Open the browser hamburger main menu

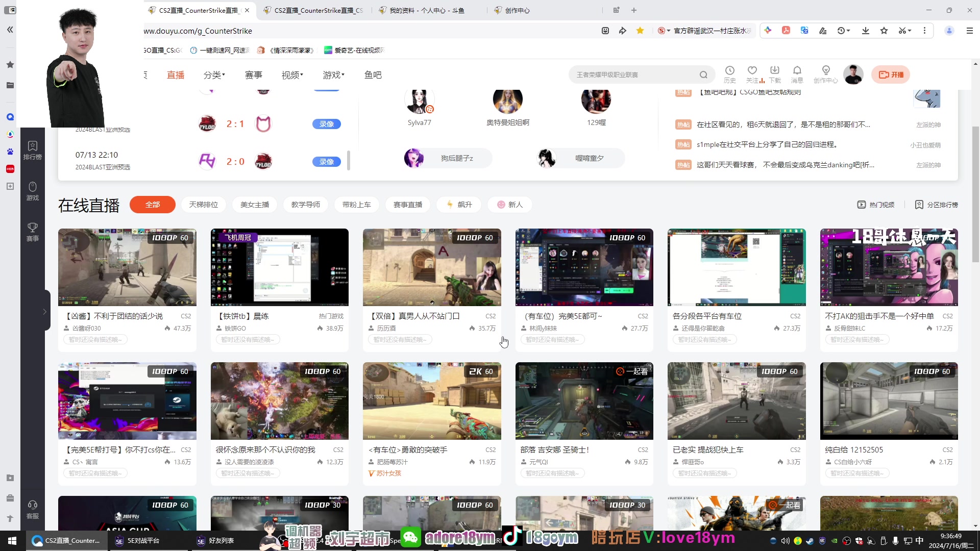pyautogui.click(x=970, y=31)
